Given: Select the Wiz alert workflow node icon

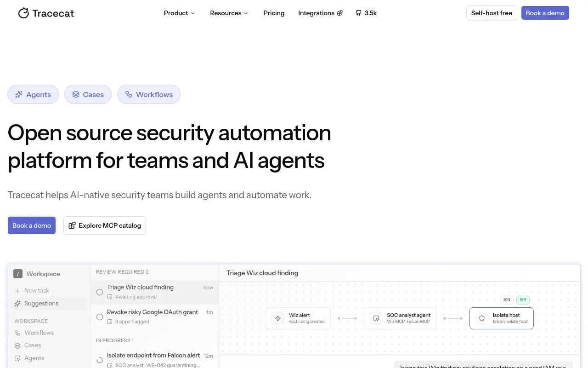Looking at the screenshot, I should click(x=277, y=318).
